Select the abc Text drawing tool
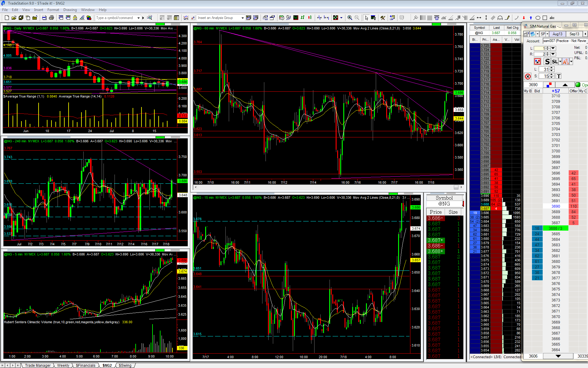 click(552, 18)
